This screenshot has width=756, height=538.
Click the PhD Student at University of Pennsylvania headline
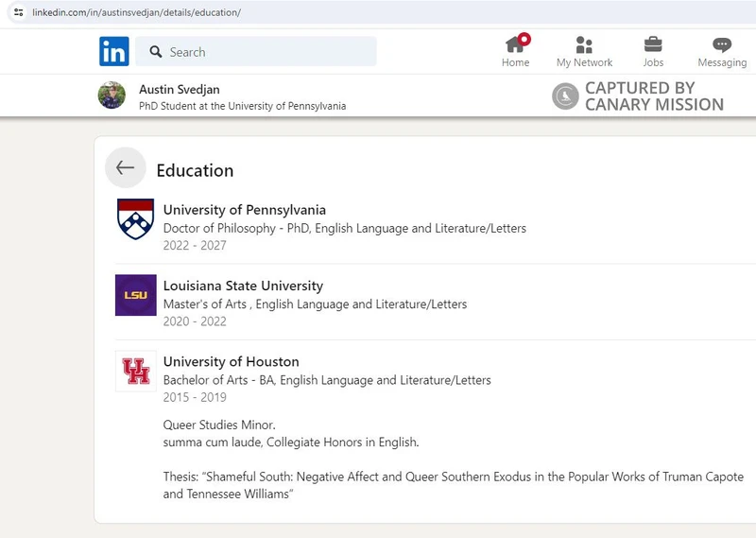(243, 106)
